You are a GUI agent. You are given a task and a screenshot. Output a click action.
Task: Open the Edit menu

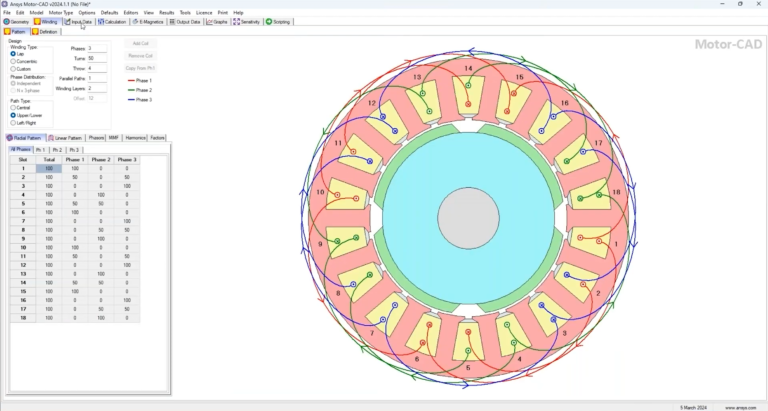[20, 12]
